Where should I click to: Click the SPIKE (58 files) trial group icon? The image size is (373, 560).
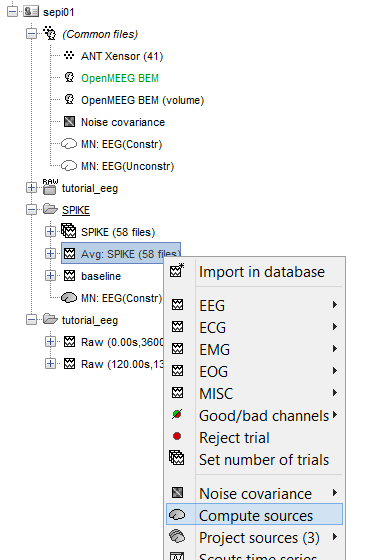pyautogui.click(x=69, y=231)
